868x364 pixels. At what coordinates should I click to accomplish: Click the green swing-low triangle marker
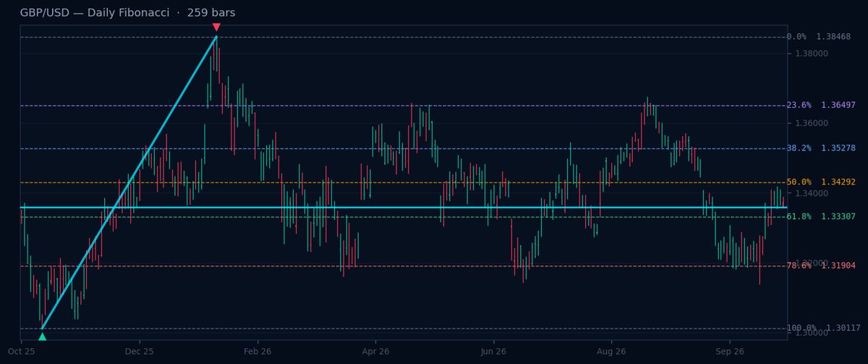pyautogui.click(x=42, y=337)
